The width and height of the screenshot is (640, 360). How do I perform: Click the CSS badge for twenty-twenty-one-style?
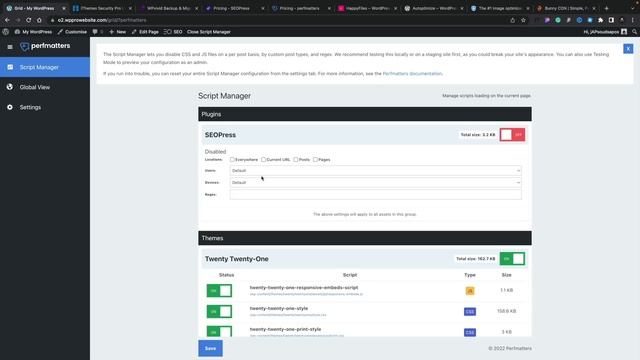[470, 311]
